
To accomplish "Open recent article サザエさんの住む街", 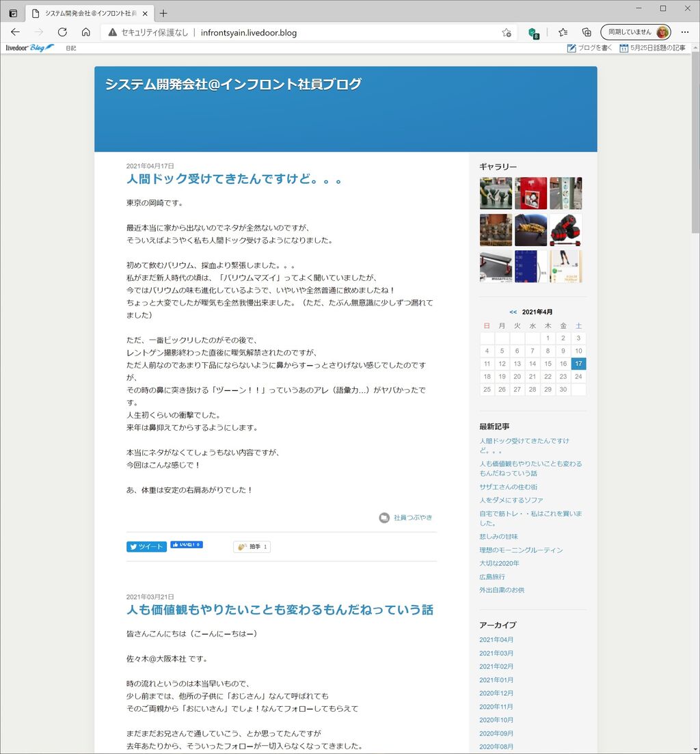I will click(x=508, y=487).
